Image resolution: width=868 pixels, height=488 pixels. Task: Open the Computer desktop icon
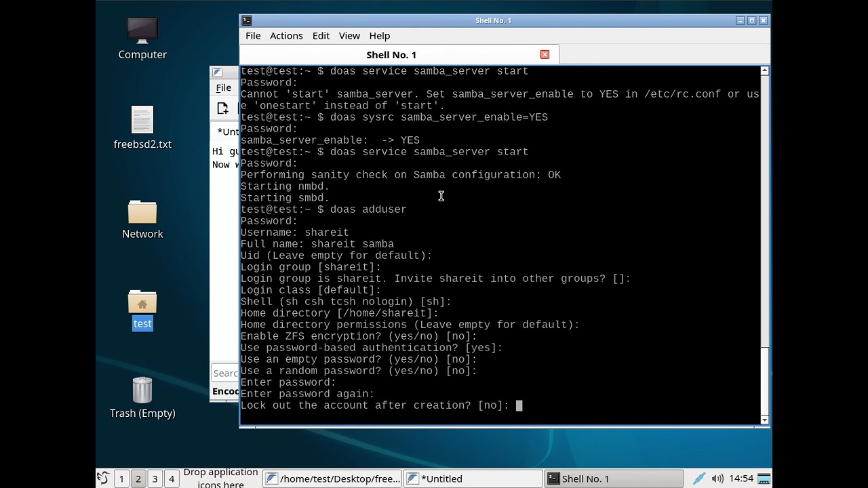tap(142, 39)
